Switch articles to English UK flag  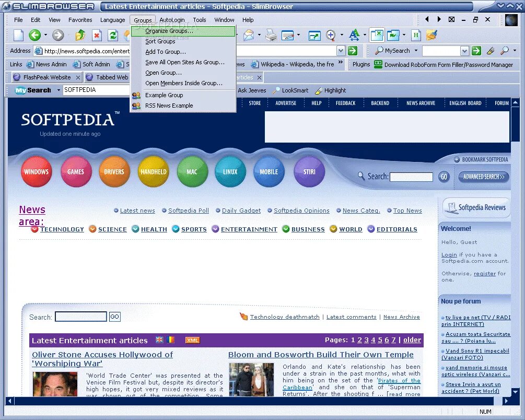(x=159, y=340)
